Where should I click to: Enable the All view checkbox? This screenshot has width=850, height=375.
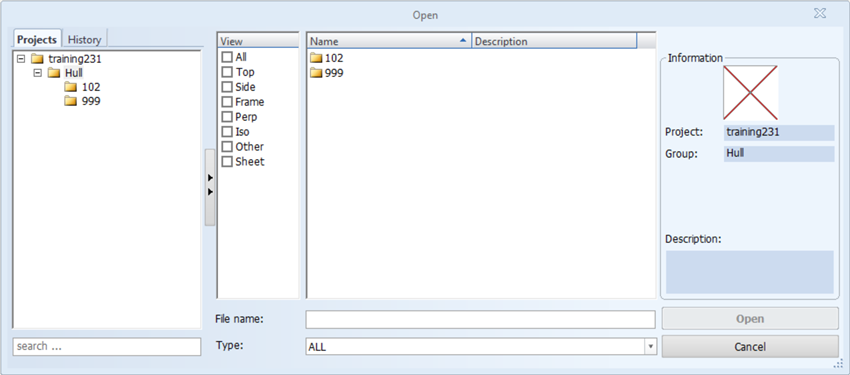coord(227,57)
